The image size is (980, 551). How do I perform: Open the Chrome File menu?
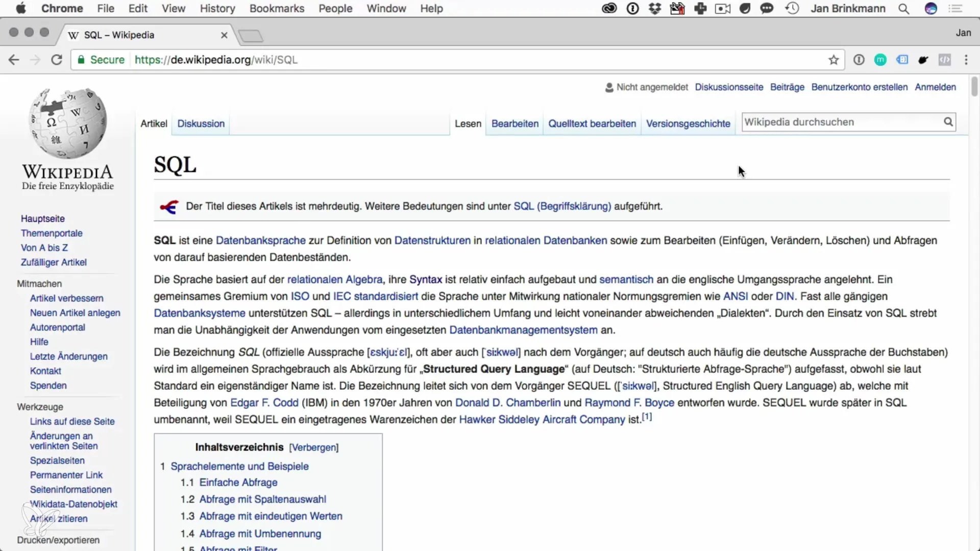[x=106, y=8]
